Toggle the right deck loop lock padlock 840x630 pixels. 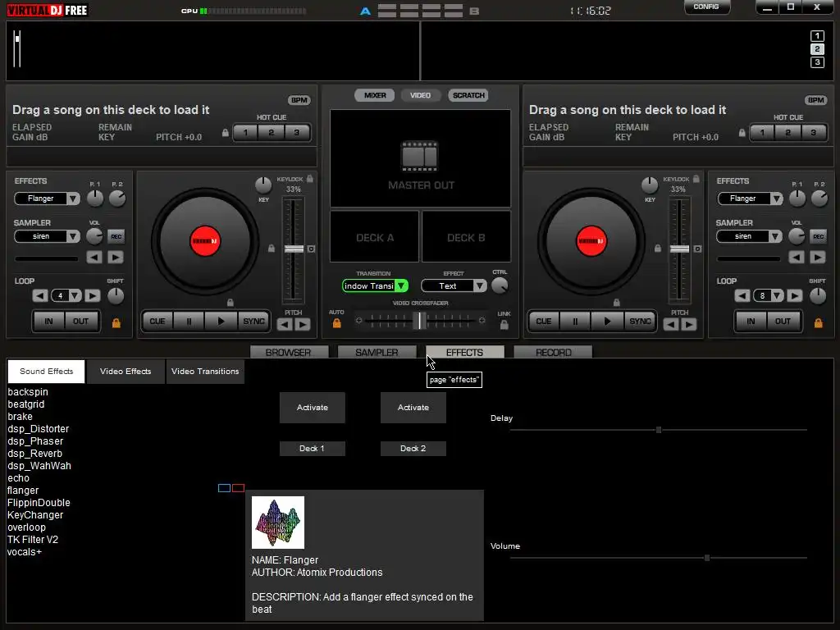(818, 323)
